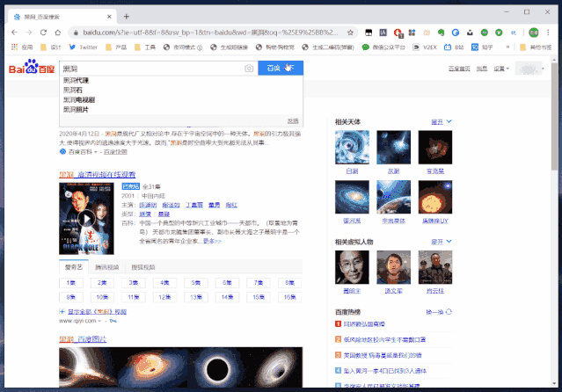Open hot list item ranked 2
The height and width of the screenshot is (392, 562).
pos(384,339)
